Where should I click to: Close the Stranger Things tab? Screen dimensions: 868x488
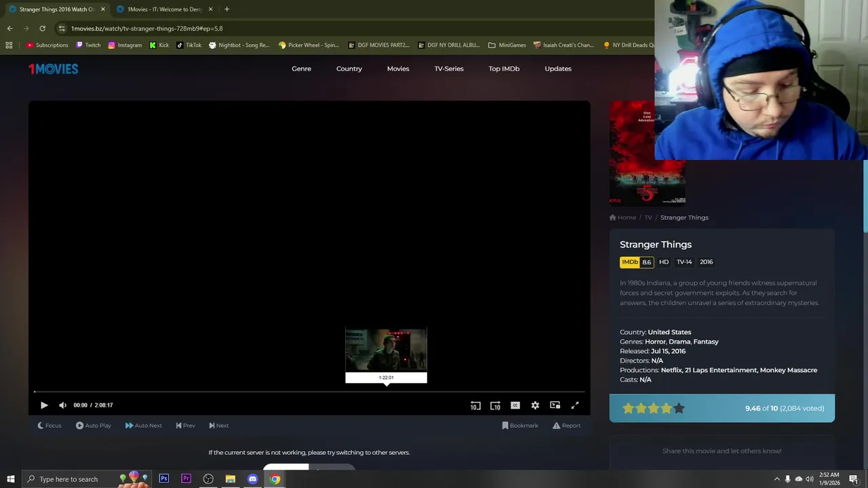coord(103,9)
